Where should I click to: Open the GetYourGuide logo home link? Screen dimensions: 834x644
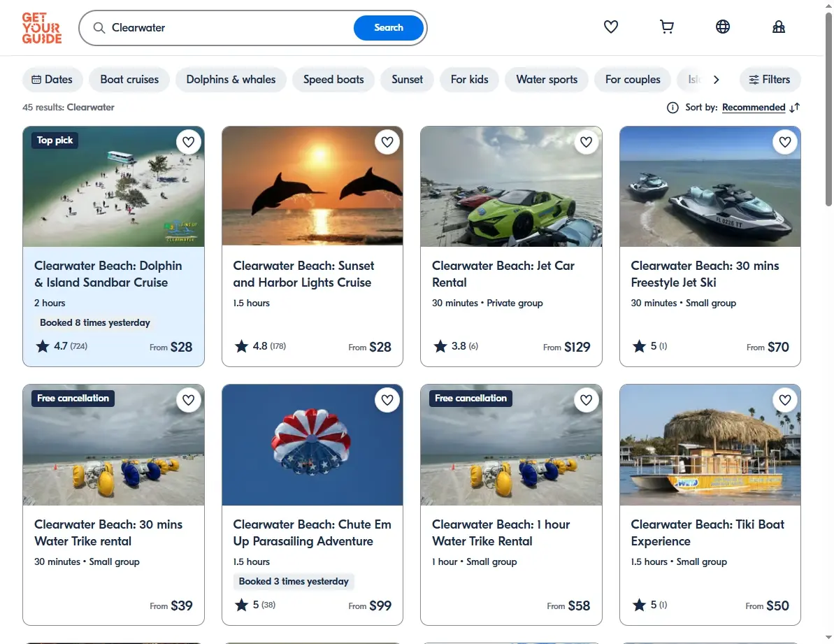click(42, 28)
